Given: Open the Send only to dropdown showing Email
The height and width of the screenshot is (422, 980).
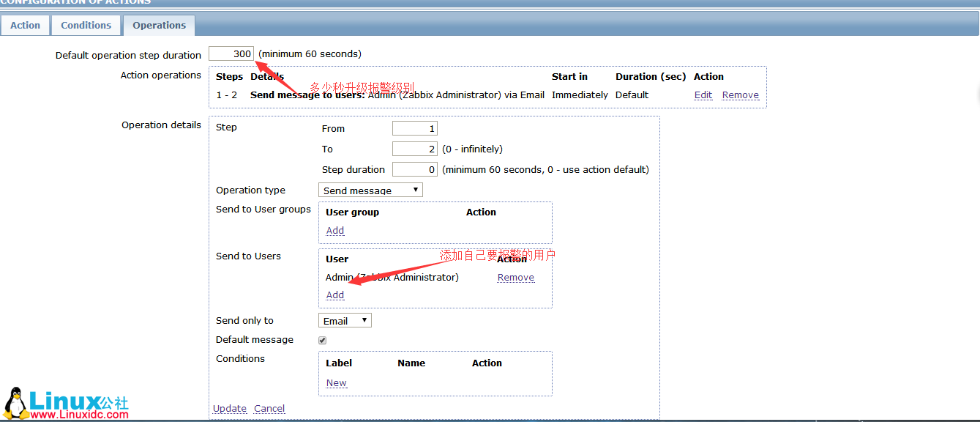Looking at the screenshot, I should pos(344,319).
